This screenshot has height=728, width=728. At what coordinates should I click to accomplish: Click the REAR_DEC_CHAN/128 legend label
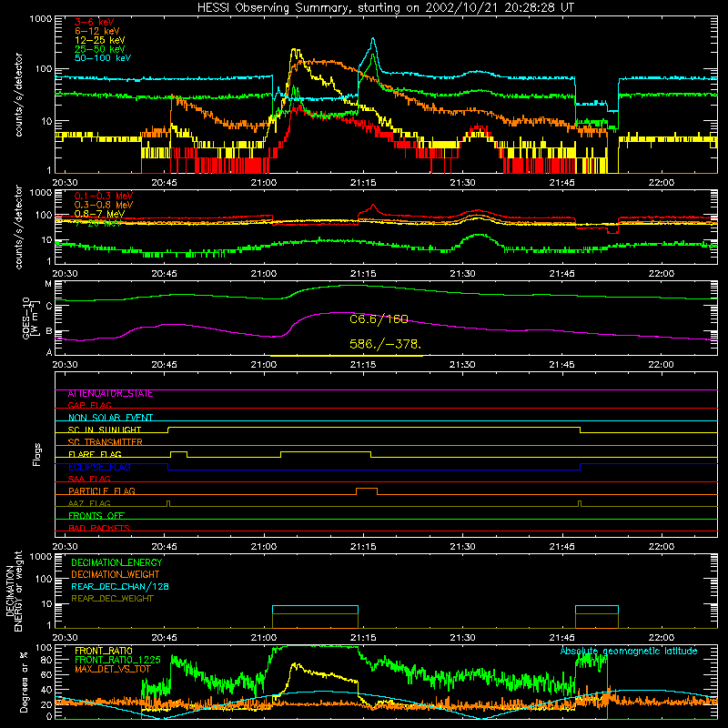pyautogui.click(x=120, y=586)
